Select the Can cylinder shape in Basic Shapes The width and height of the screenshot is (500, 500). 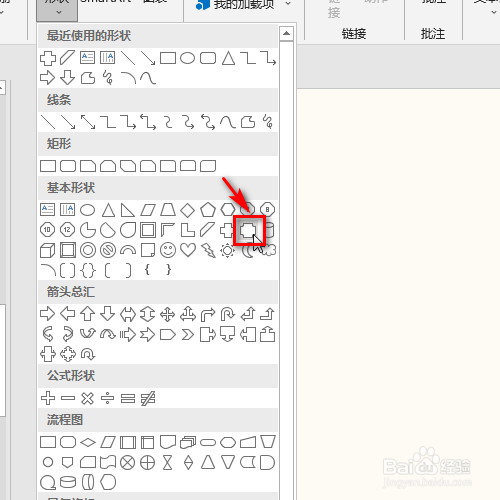pyautogui.click(x=269, y=230)
